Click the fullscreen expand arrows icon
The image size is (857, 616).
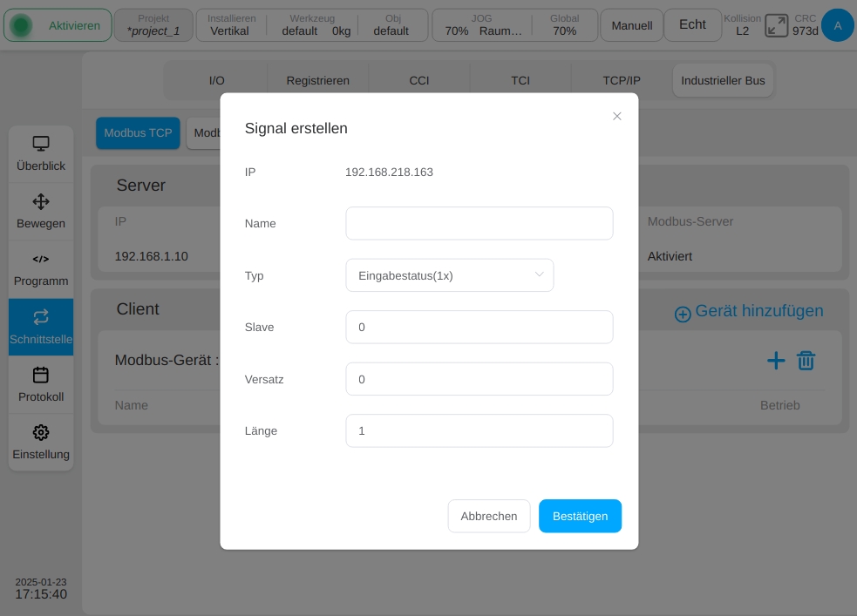(x=776, y=25)
